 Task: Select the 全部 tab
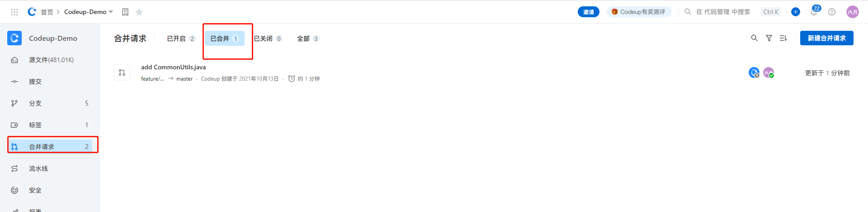point(307,39)
